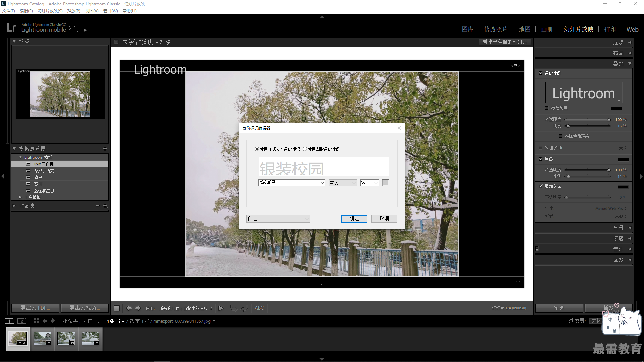Switch to the 图库 module
This screenshot has width=644, height=362.
(x=468, y=29)
